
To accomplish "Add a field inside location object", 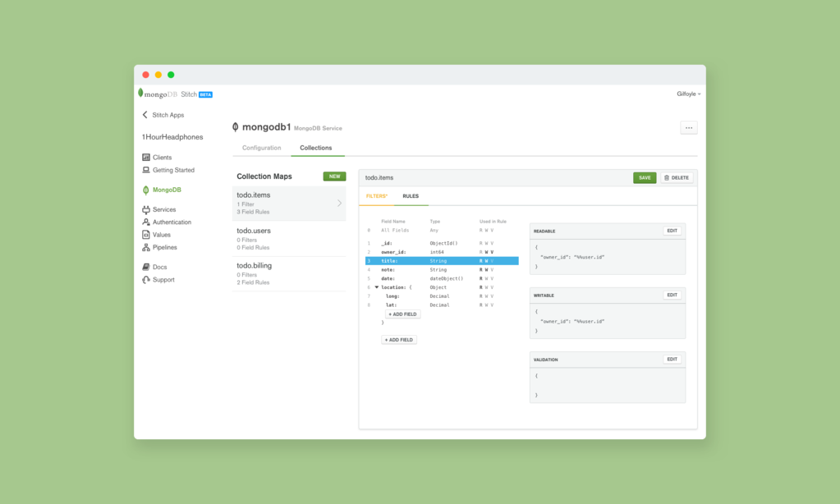I will 402,314.
